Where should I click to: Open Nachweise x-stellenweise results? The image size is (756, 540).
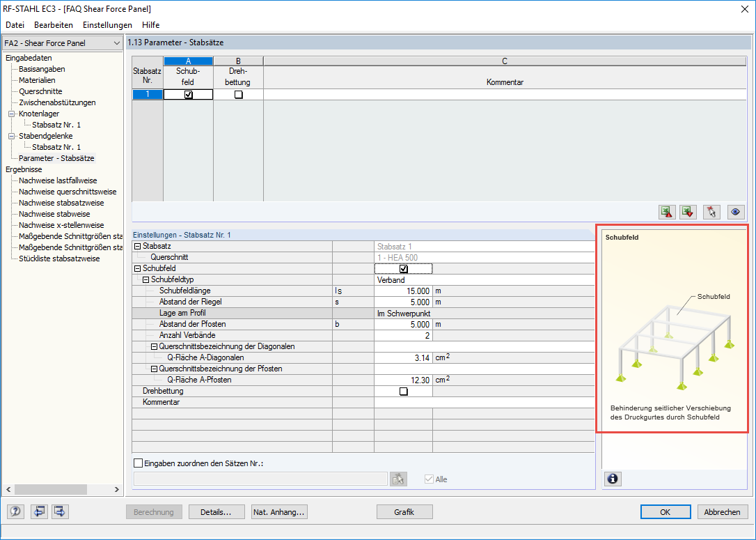pyautogui.click(x=61, y=225)
